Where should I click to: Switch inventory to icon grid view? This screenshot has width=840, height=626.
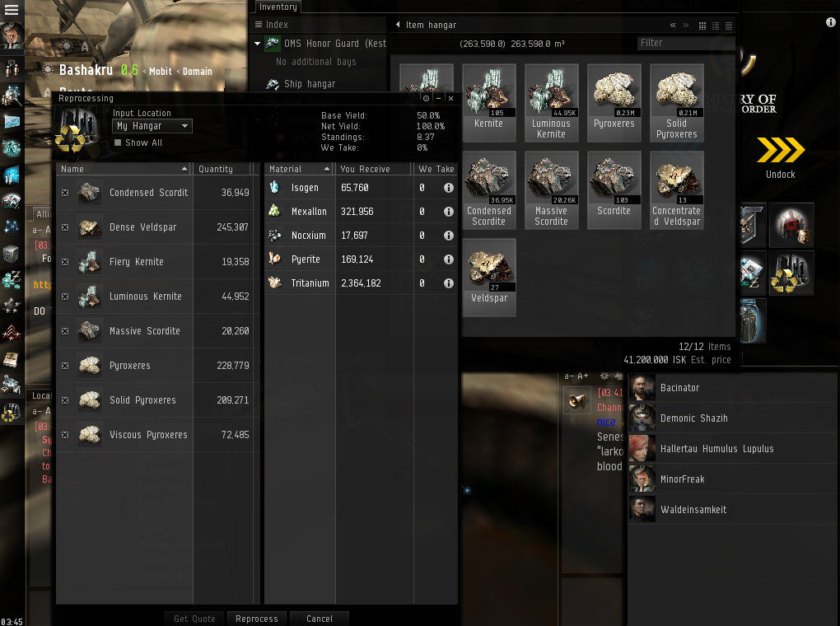pyautogui.click(x=702, y=26)
